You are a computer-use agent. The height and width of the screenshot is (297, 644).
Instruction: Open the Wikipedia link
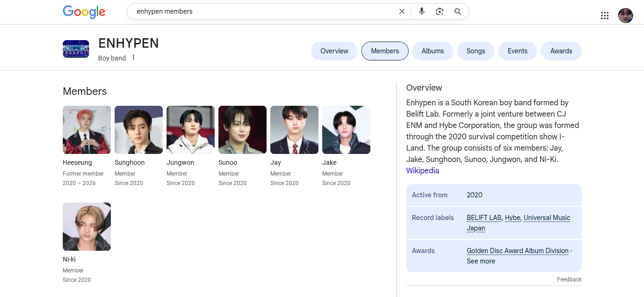pos(422,171)
